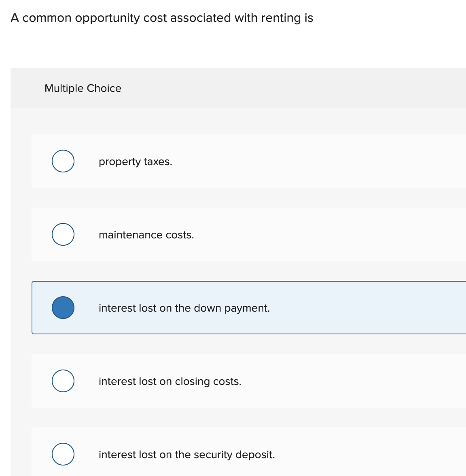Click the maintenance costs answer row
Screen dimensions: 466x476
coord(243,234)
